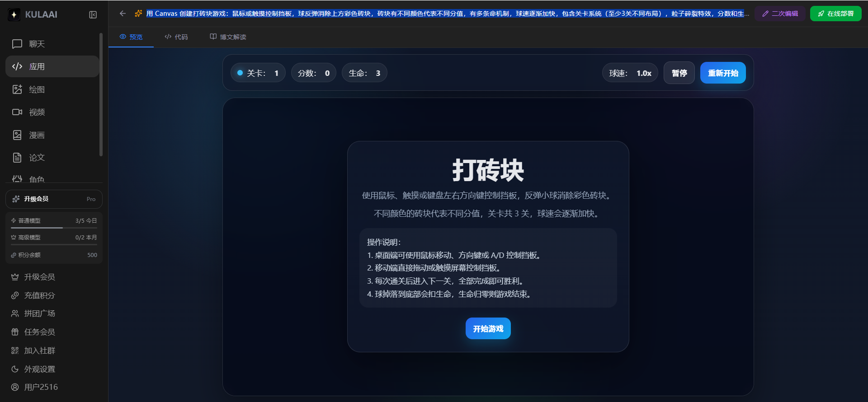Open 外观设置 appearance settings
The width and height of the screenshot is (868, 402).
coord(54,369)
